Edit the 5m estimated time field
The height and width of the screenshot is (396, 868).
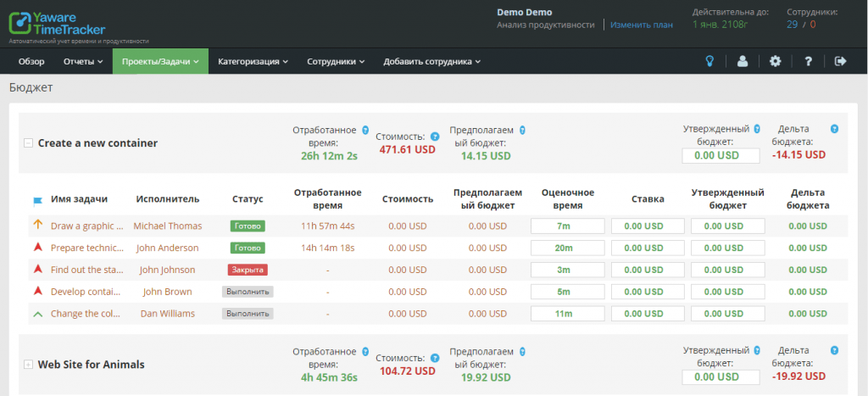tap(567, 292)
